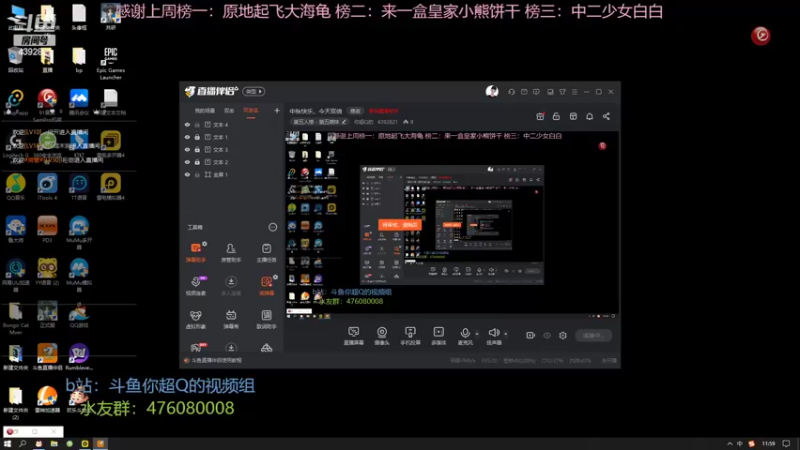Toggle the lock on layer 文本 4

click(197, 124)
